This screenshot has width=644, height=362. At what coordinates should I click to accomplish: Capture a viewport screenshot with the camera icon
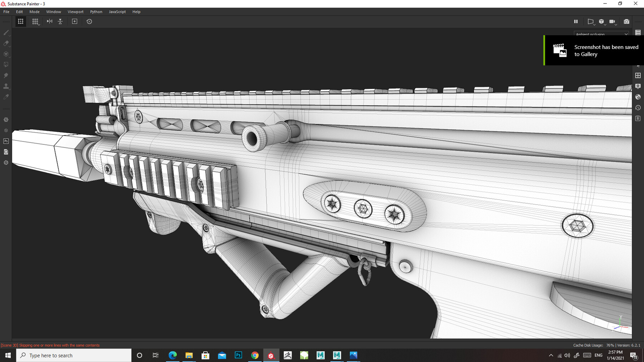626,21
